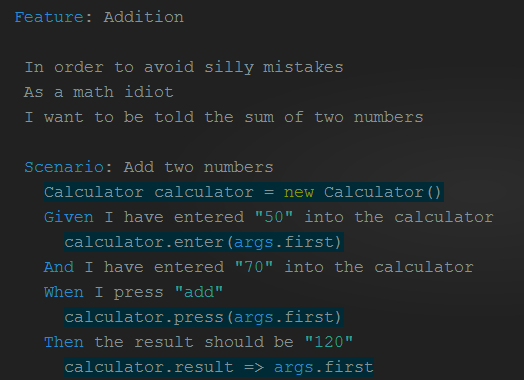Click the "I want to be told the sum" line
This screenshot has height=380, width=524.
224,117
